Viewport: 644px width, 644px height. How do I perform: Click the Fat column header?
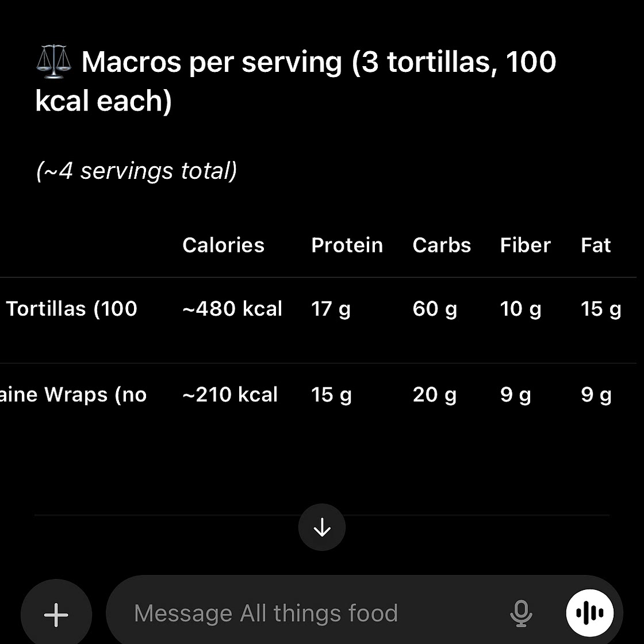pos(596,246)
